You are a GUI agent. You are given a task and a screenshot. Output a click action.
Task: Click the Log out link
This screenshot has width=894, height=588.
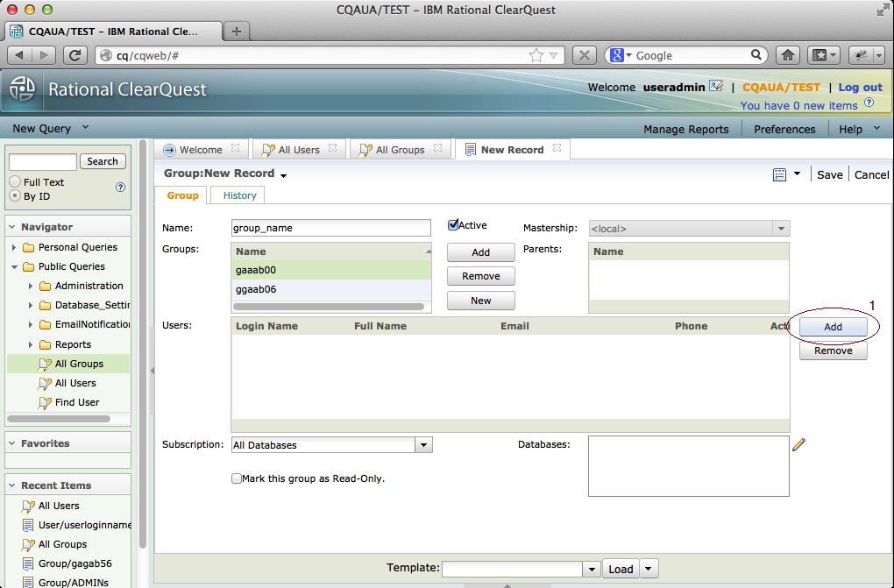click(x=860, y=88)
